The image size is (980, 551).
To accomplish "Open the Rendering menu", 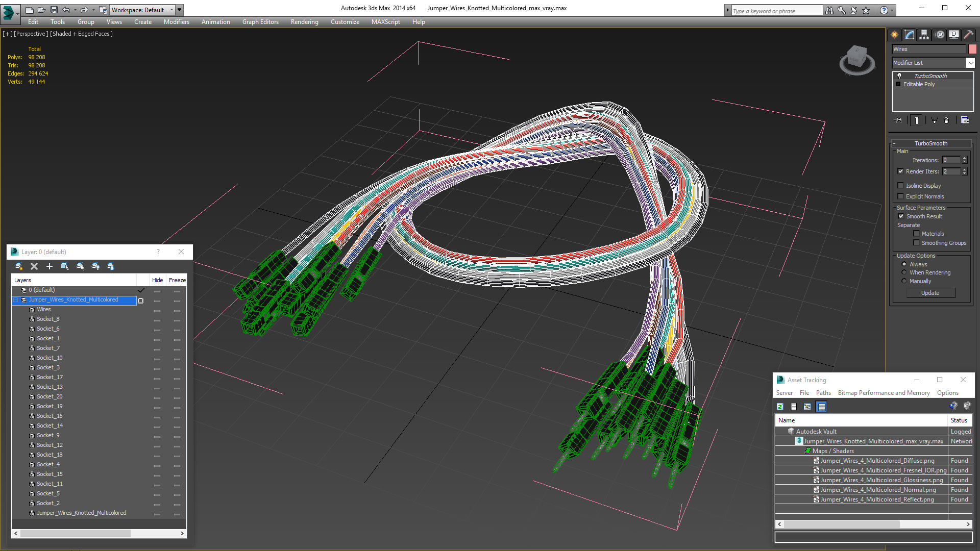I will coord(304,22).
